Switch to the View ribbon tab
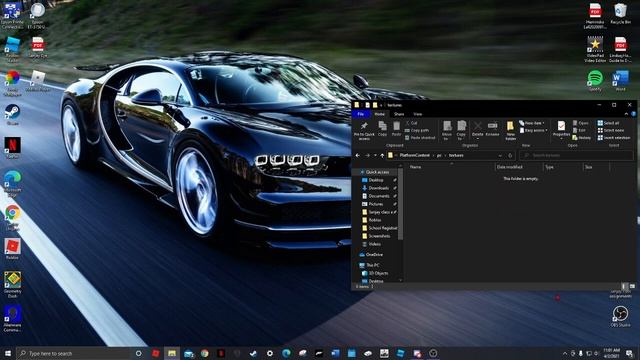Image resolution: width=640 pixels, height=360 pixels. (x=418, y=114)
